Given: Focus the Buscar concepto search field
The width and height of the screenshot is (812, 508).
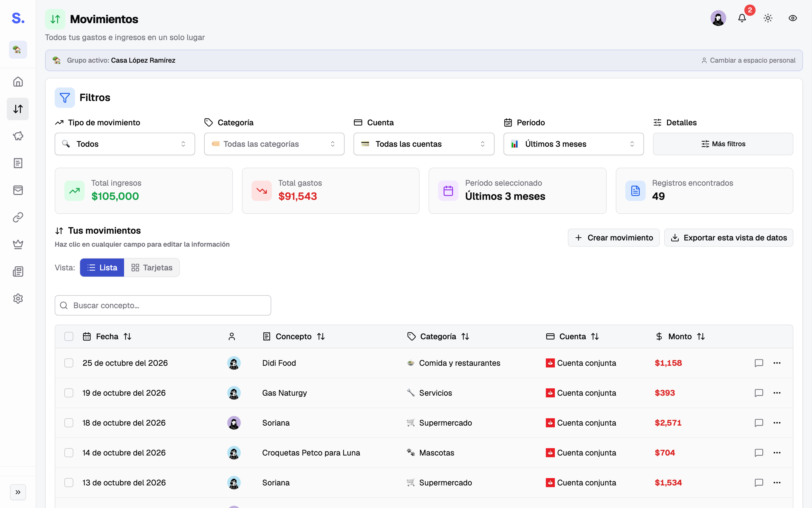Looking at the screenshot, I should tap(163, 305).
